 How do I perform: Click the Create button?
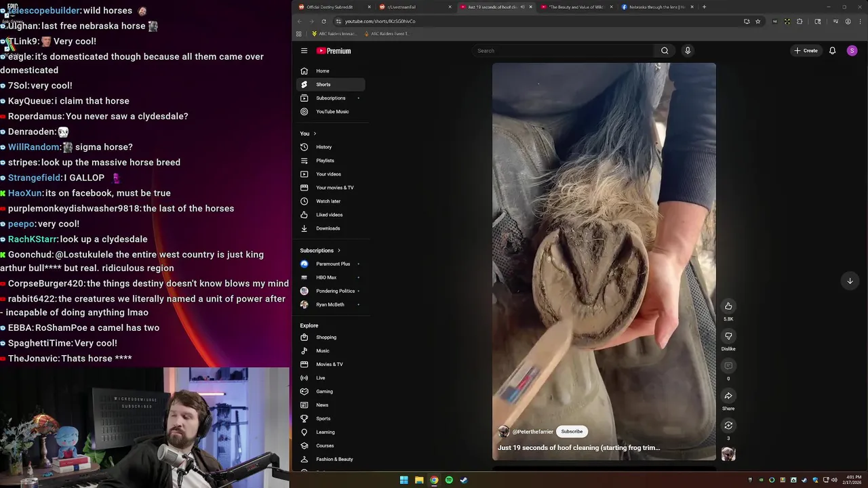(x=806, y=51)
